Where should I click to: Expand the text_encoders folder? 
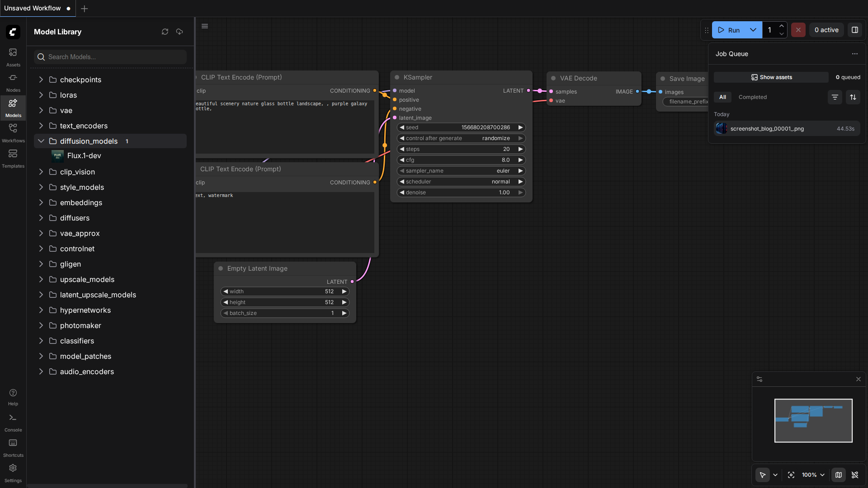click(x=41, y=126)
